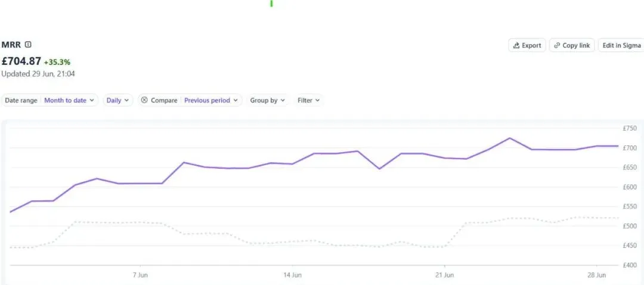This screenshot has width=644, height=285.
Task: Click the £450 axis value
Action: click(630, 246)
